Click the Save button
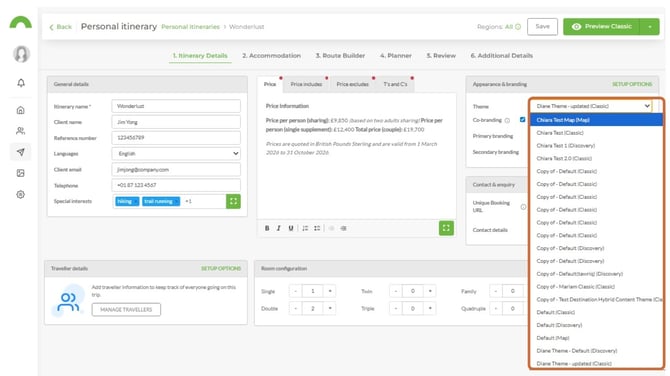 [x=542, y=26]
